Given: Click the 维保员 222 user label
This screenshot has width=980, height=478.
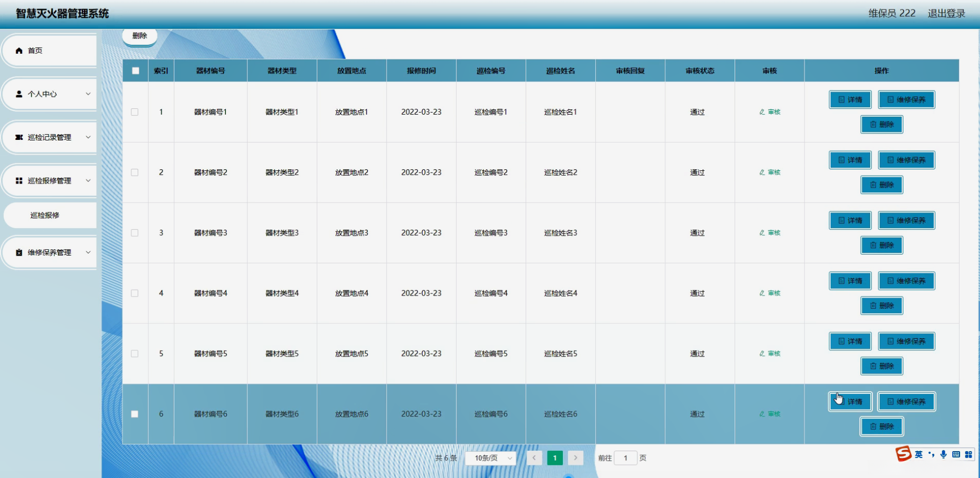Looking at the screenshot, I should [x=892, y=14].
